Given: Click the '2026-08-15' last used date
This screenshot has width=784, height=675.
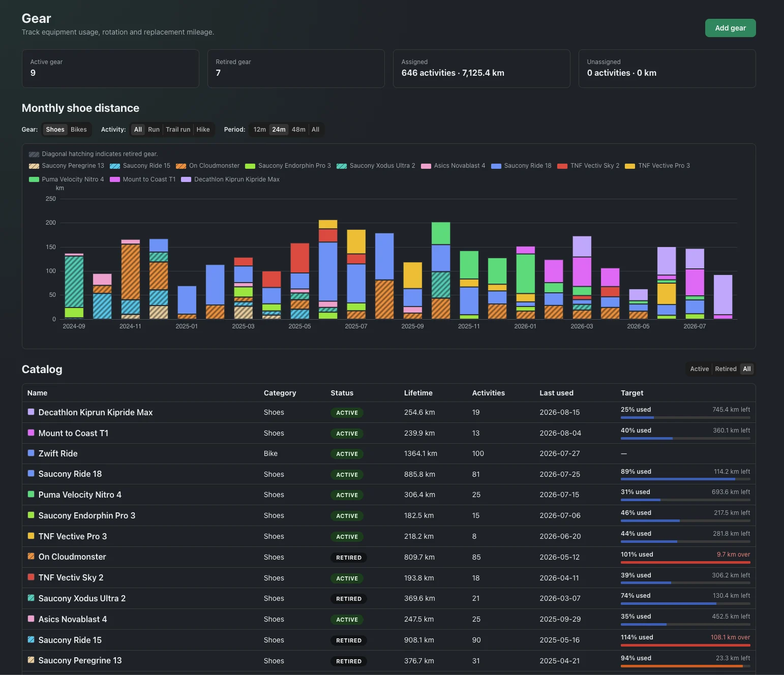Looking at the screenshot, I should pos(559,412).
